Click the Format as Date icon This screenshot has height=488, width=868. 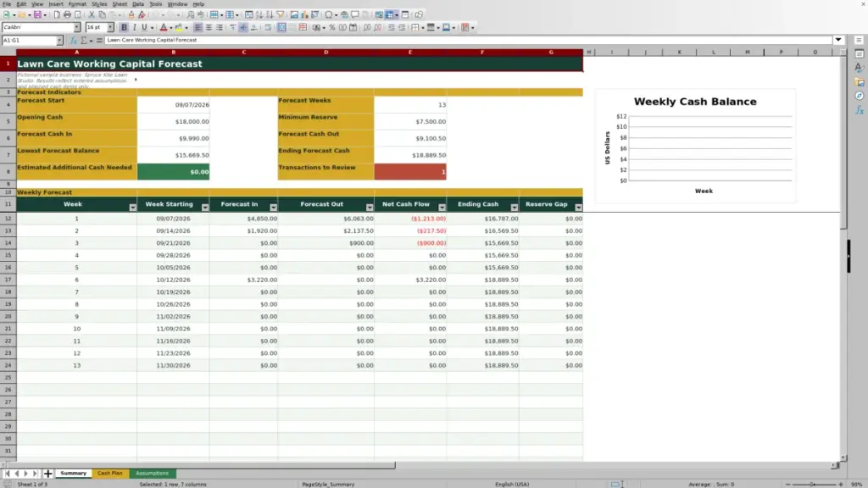353,27
